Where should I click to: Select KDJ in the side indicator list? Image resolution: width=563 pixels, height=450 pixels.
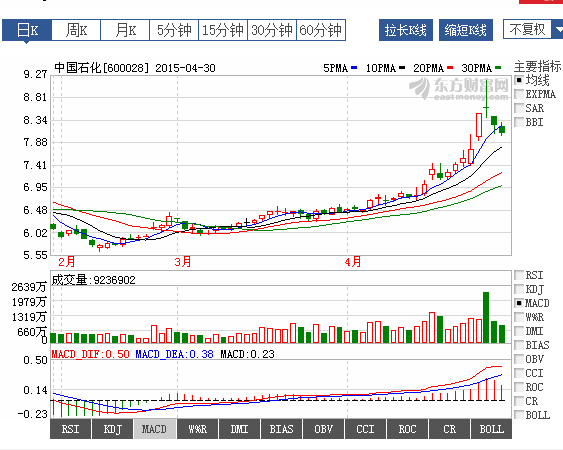[529, 289]
